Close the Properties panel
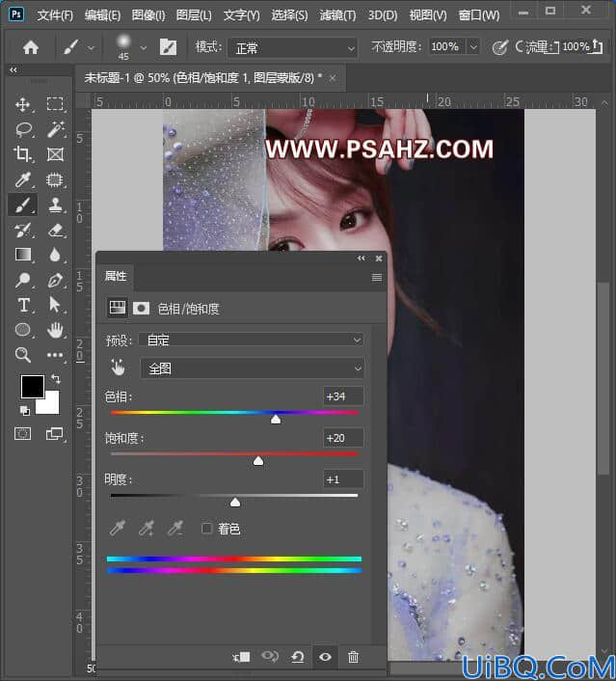616x681 pixels. [x=379, y=259]
